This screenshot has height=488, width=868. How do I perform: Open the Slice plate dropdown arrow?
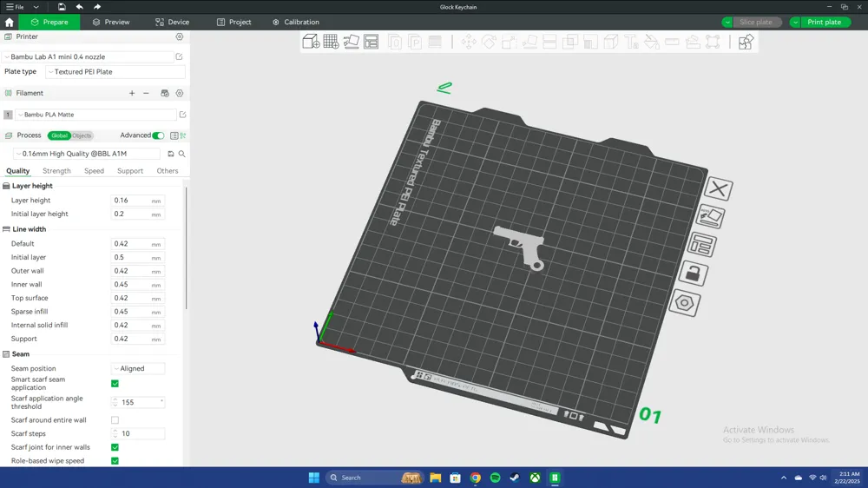pyautogui.click(x=727, y=23)
